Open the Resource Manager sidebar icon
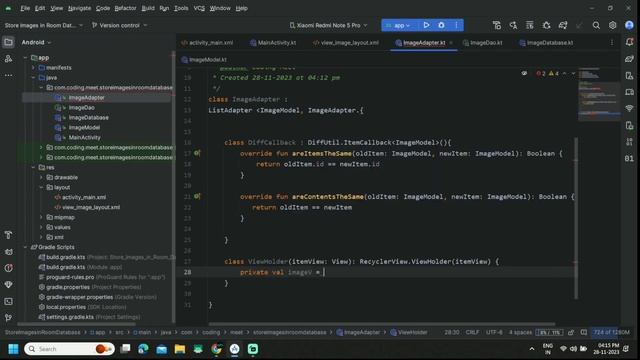Screen dimensions: 640x360 point(8,59)
